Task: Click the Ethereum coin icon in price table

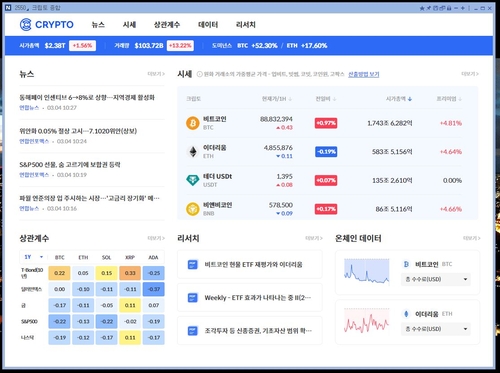Action: click(x=193, y=152)
